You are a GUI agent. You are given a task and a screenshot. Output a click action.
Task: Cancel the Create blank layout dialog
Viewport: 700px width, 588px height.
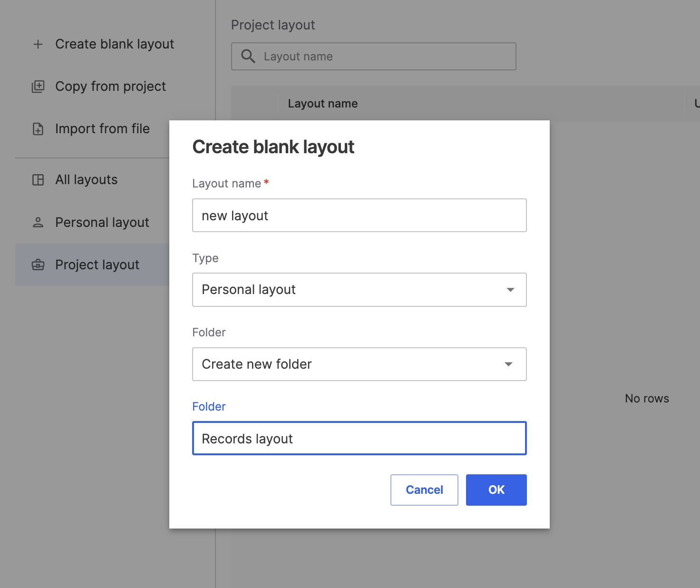(424, 490)
